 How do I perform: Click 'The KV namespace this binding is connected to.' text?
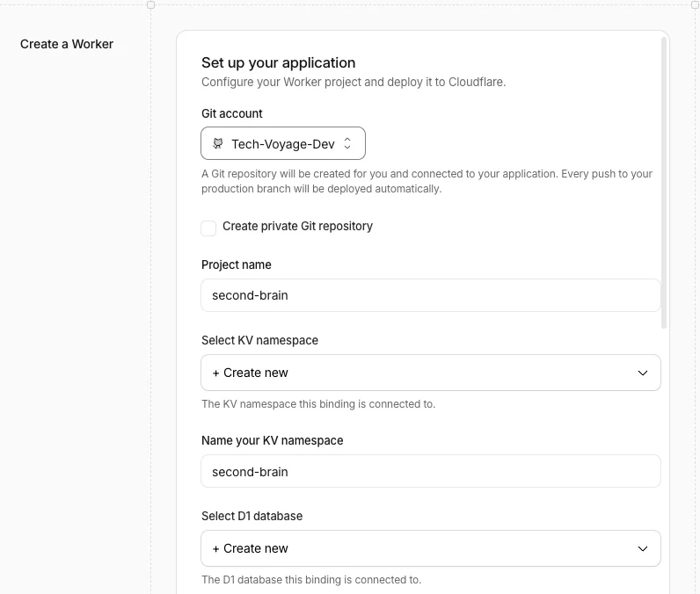(x=317, y=404)
